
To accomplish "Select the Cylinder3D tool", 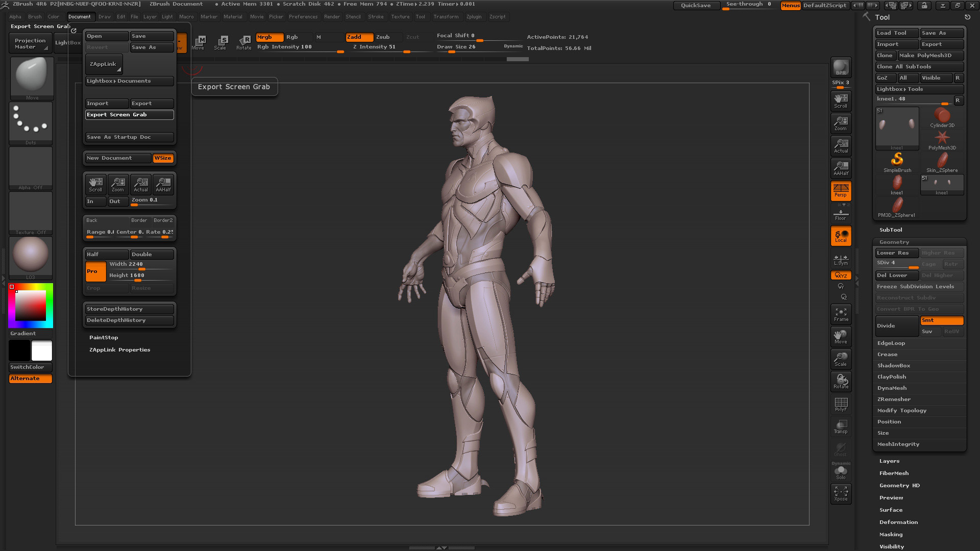I will [x=942, y=117].
